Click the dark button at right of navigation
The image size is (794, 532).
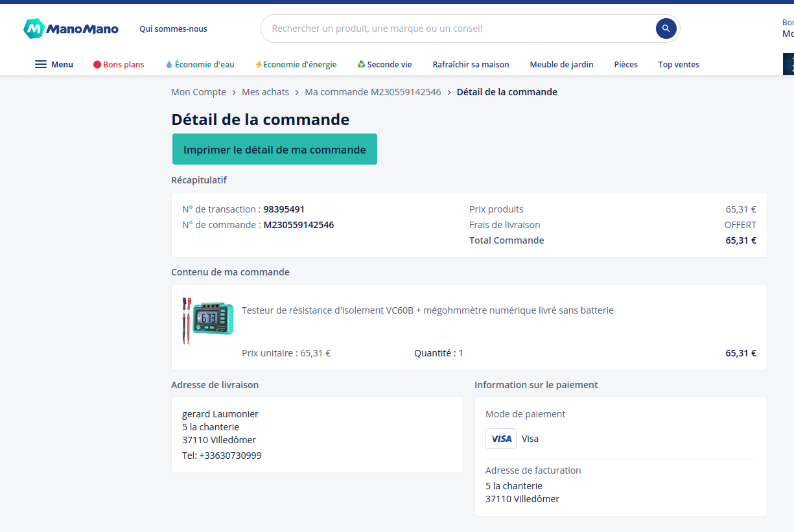click(x=788, y=64)
